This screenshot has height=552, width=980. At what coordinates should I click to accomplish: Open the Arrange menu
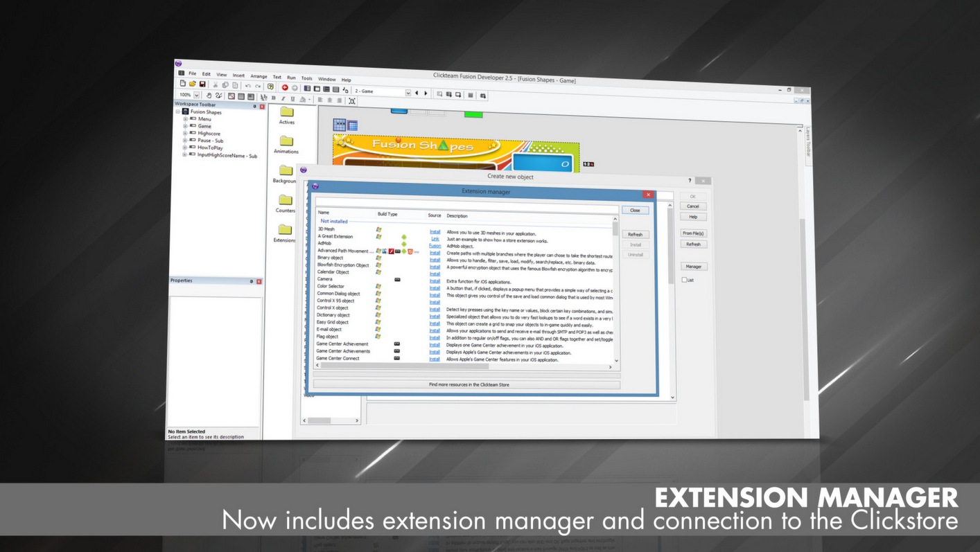tap(259, 76)
